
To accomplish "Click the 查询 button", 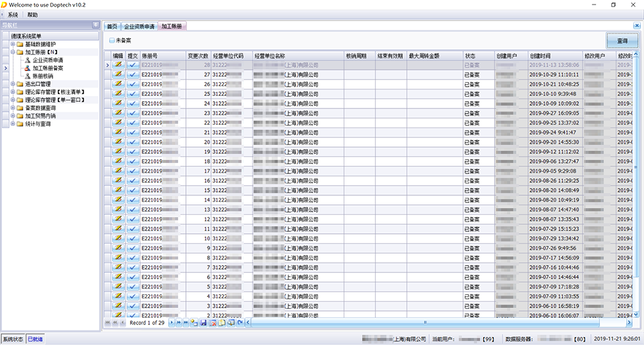I will pyautogui.click(x=622, y=41).
